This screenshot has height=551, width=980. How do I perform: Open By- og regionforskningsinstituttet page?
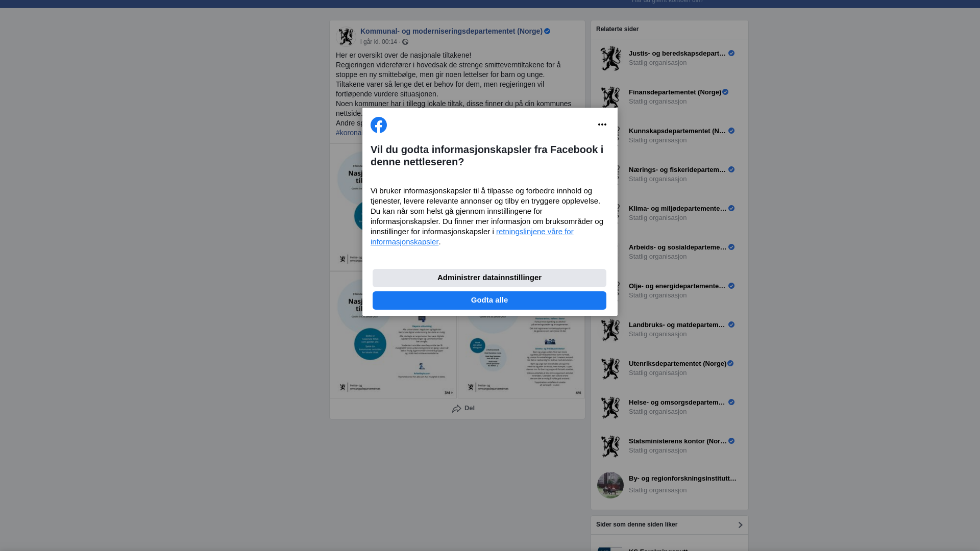(682, 479)
